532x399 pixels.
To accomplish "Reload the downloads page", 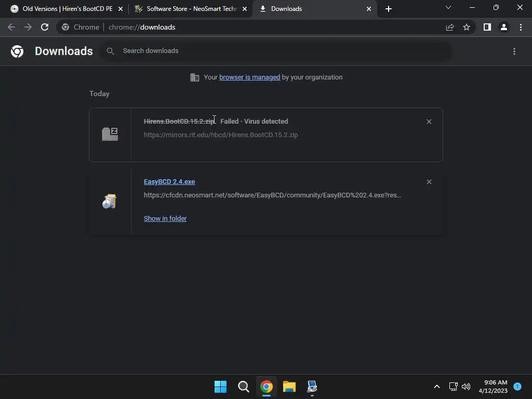I will coord(45,27).
